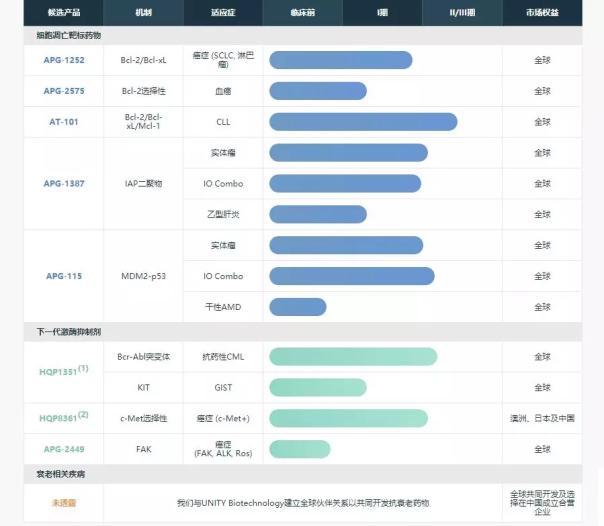Click the 癌症 (c-Met+) row progress bar
The image size is (604, 526).
coord(349,418)
